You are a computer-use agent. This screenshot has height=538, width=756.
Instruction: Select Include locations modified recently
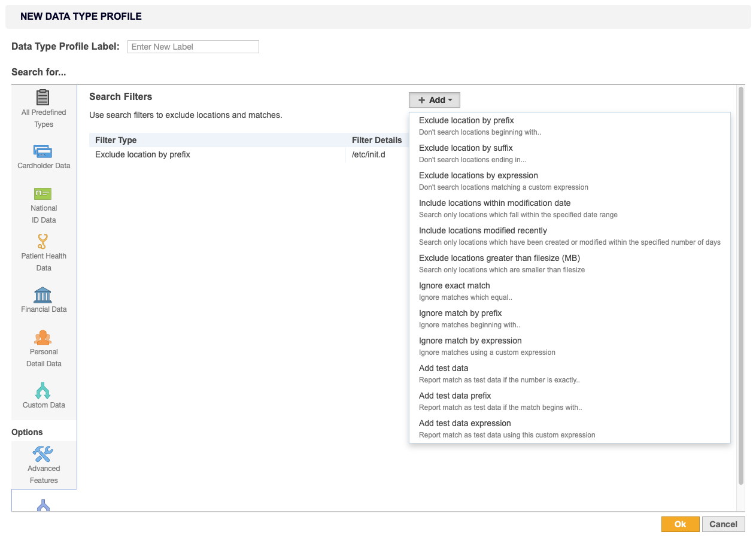483,230
